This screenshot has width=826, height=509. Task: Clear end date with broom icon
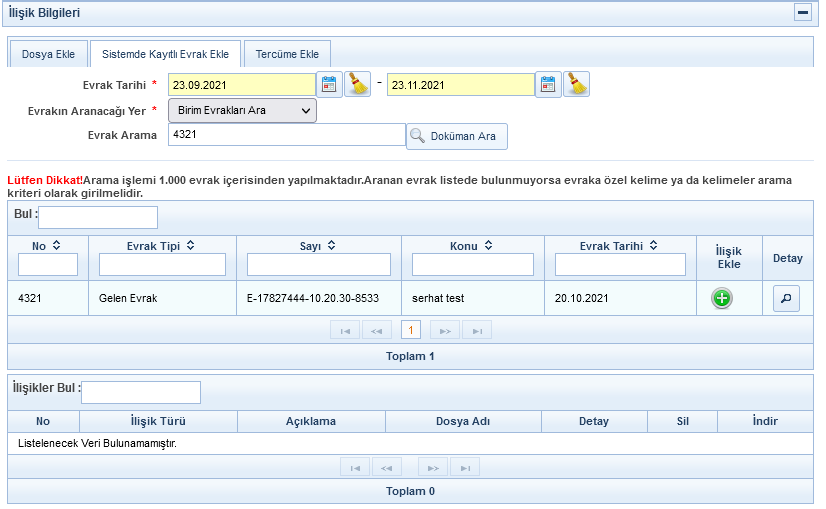[577, 85]
